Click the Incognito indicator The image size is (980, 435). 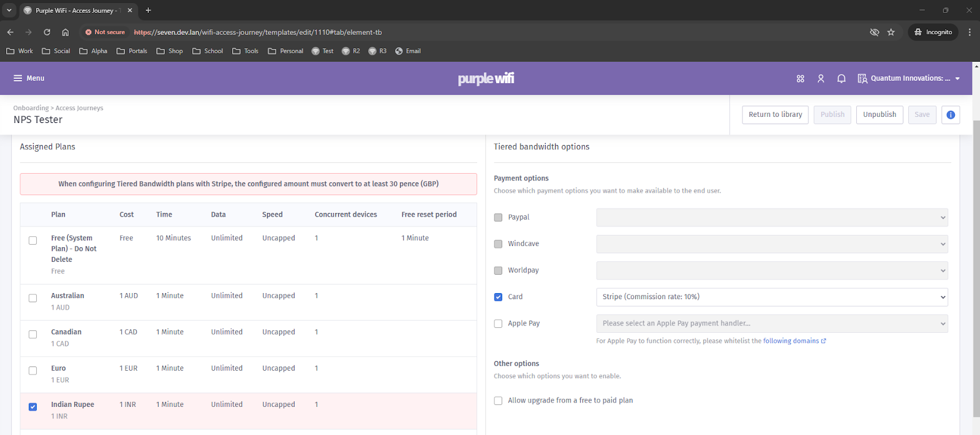pyautogui.click(x=933, y=32)
